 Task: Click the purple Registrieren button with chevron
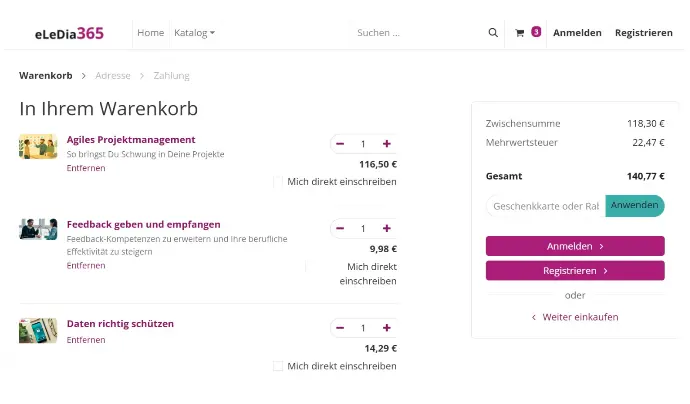[x=575, y=271]
